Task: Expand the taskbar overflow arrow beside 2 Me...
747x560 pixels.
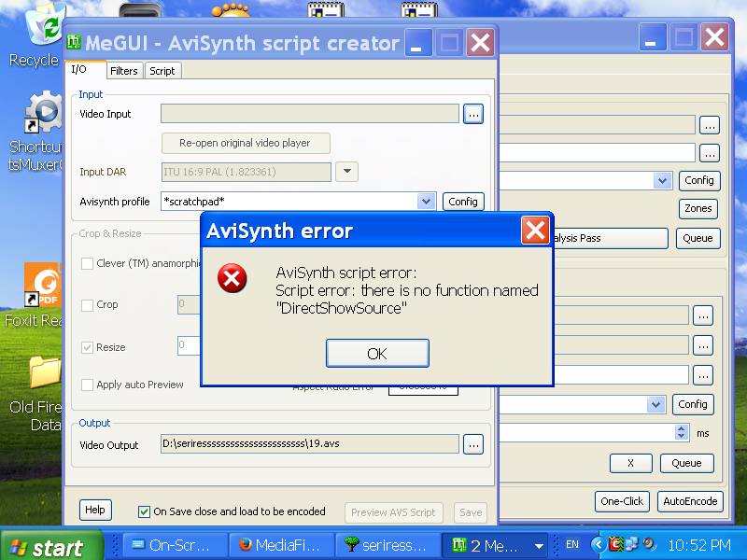Action: click(x=540, y=546)
